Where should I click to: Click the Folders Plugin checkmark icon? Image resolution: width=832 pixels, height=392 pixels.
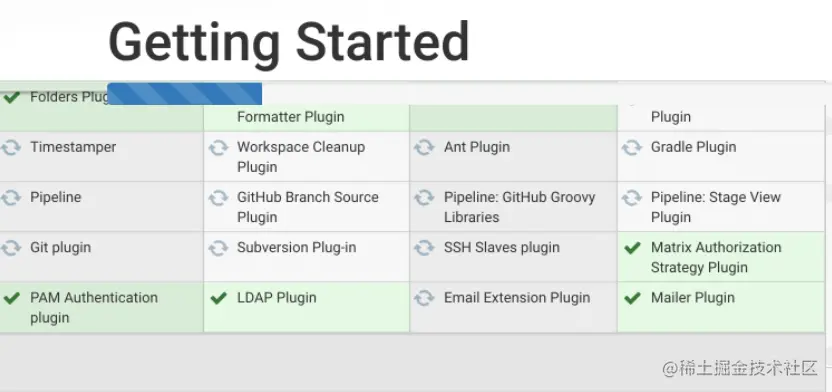click(x=11, y=98)
